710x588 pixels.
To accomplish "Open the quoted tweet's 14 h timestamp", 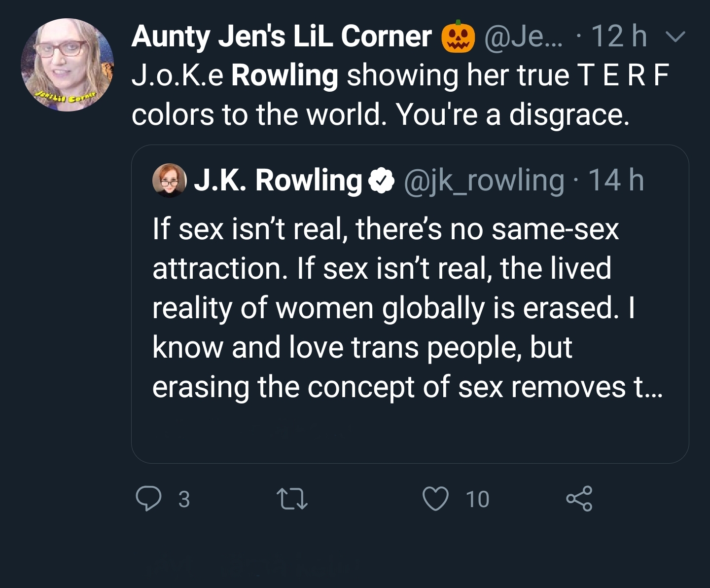I will click(616, 180).
